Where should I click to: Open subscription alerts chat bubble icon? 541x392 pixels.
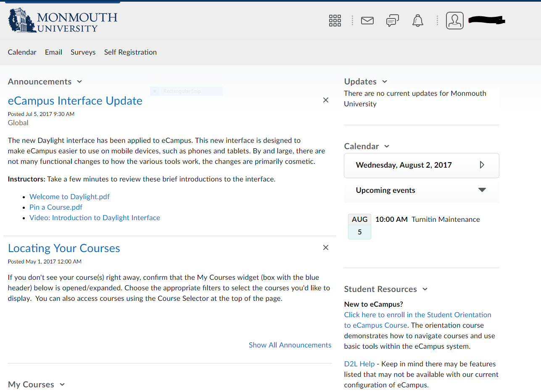tap(392, 21)
